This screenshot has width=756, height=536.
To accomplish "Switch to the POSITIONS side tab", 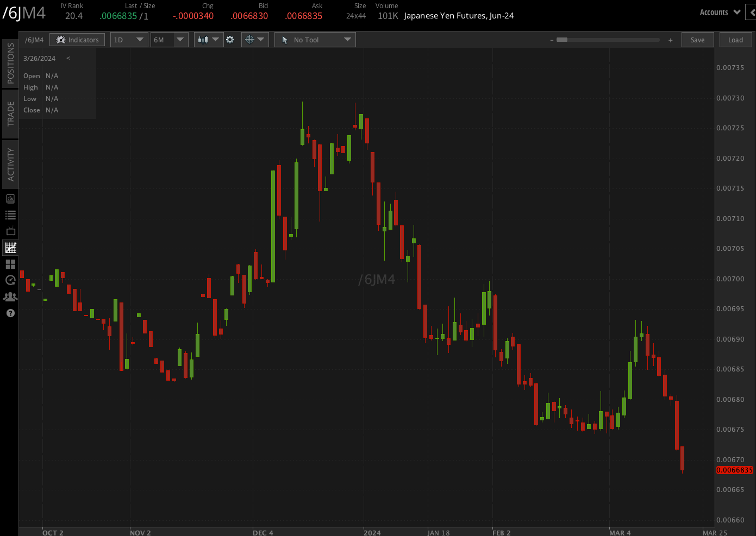I will (x=10, y=63).
